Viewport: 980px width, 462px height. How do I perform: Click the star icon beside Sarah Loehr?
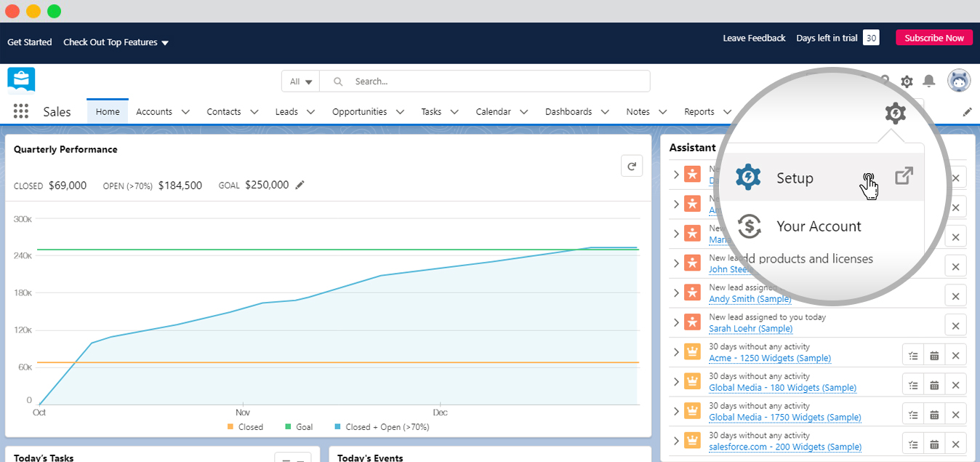[693, 322]
